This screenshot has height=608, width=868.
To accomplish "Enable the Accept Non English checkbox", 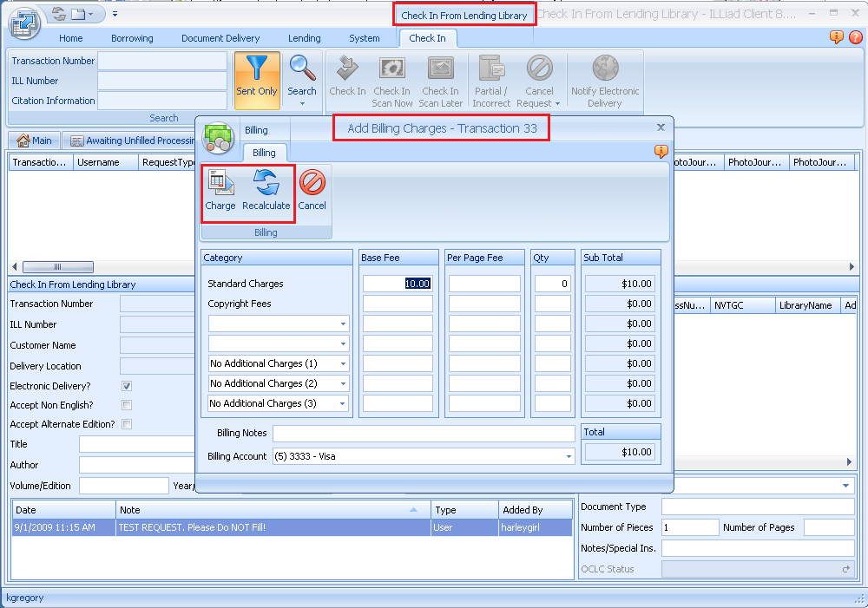I will point(126,405).
